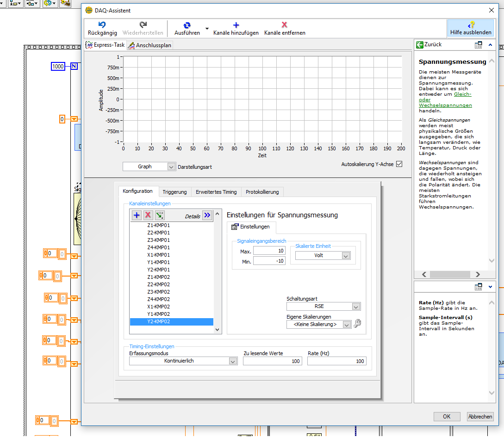This screenshot has width=504, height=437.
Task: Click the Kanäle hinzufügen plus icon
Action: pyautogui.click(x=236, y=25)
